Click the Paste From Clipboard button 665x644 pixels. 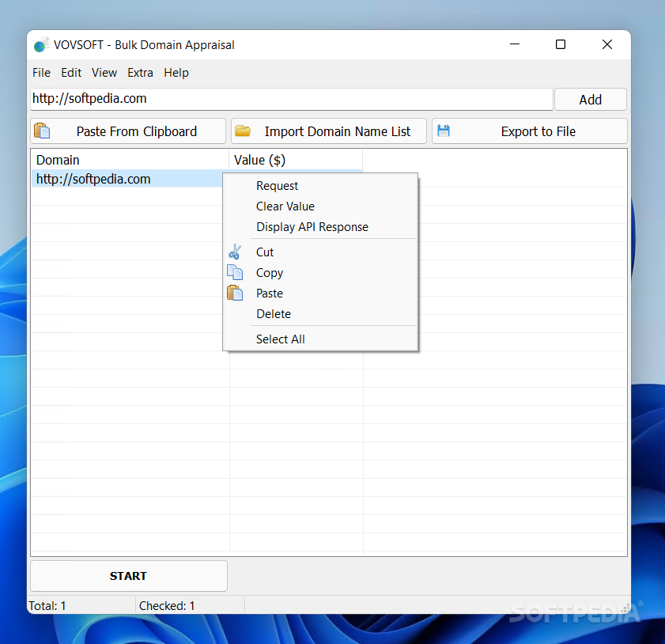128,131
